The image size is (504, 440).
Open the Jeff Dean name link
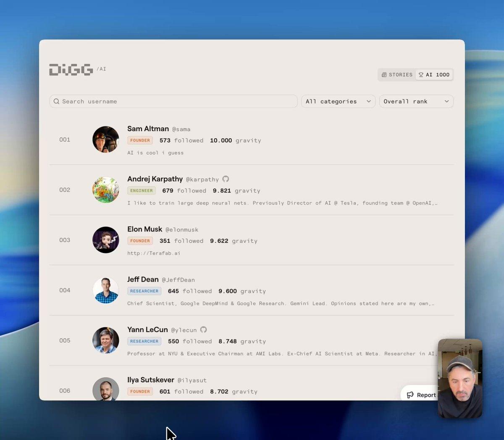click(x=143, y=279)
